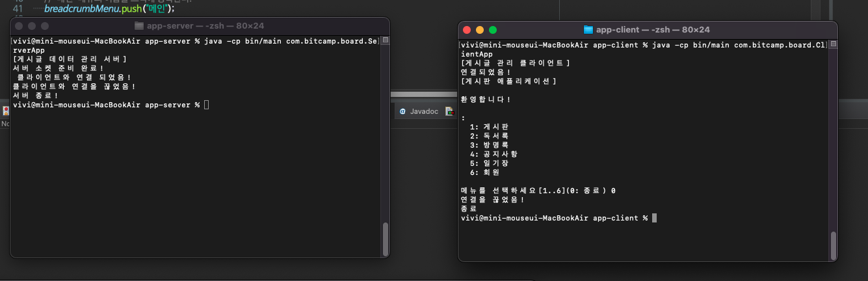Click the '클라이언트와 연결 되었음!' server line

click(75, 77)
